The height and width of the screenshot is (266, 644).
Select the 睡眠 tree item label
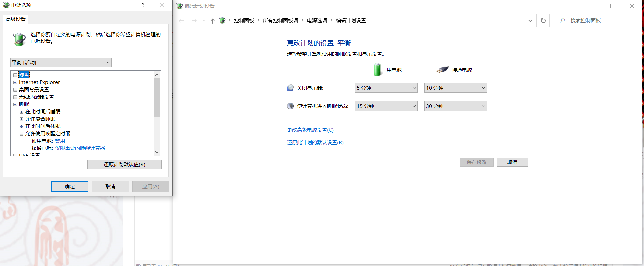pyautogui.click(x=24, y=104)
